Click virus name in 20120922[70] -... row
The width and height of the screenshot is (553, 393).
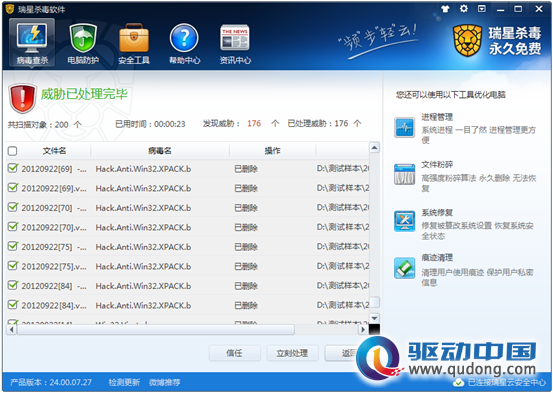[x=143, y=208]
